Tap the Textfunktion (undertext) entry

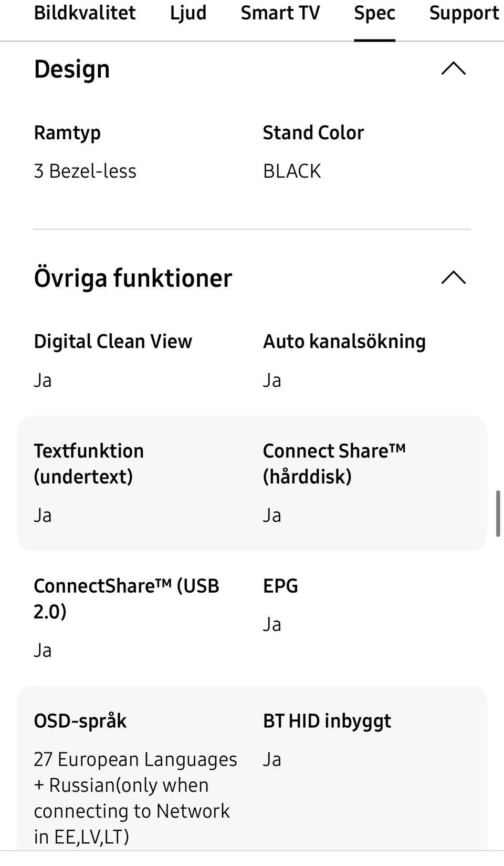pos(89,463)
